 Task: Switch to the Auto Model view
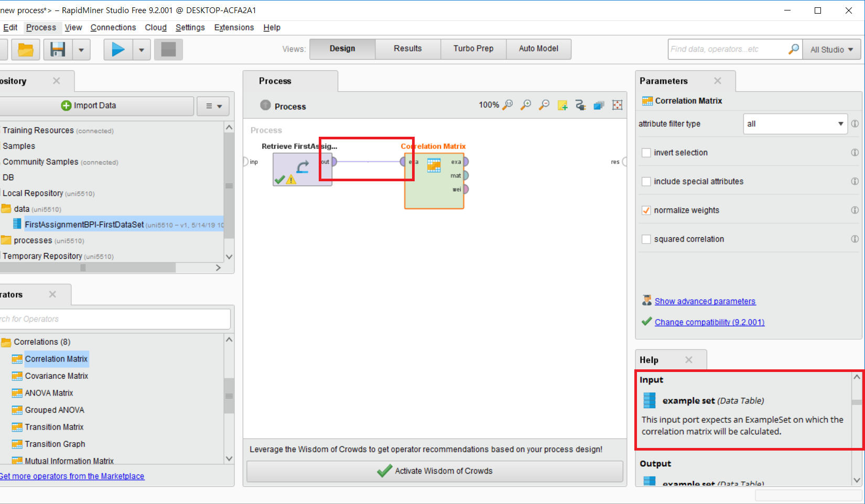(x=538, y=49)
